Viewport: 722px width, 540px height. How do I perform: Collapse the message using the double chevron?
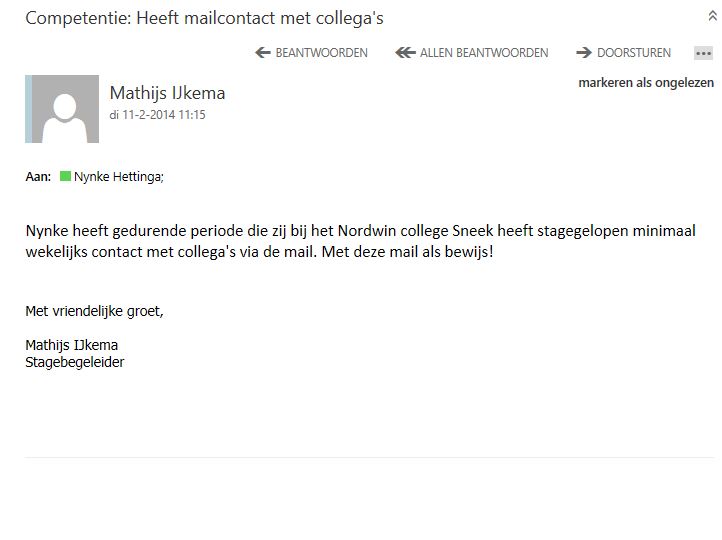[x=712, y=16]
